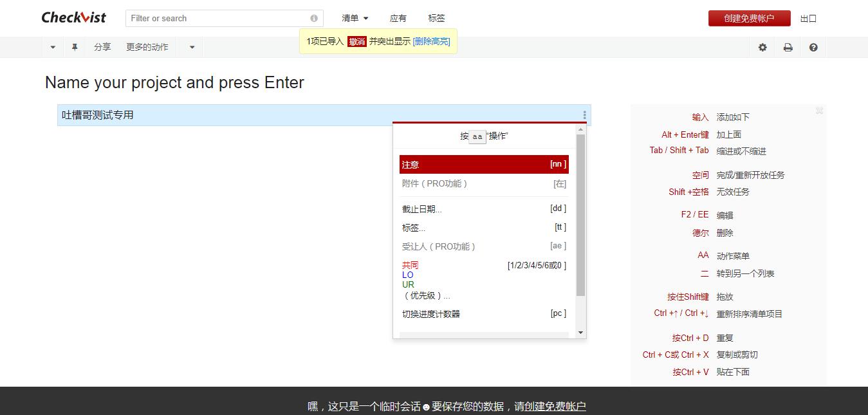
Task: Open the settings gear icon
Action: [x=762, y=47]
